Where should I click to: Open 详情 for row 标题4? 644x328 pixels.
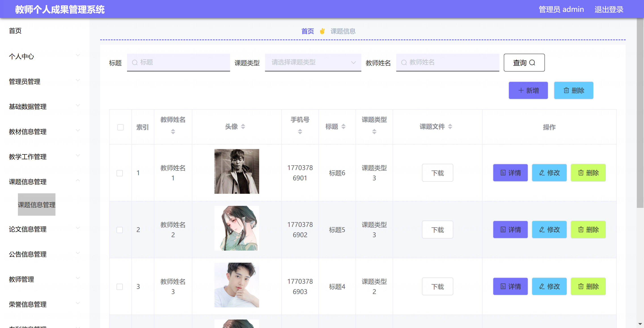tap(510, 286)
